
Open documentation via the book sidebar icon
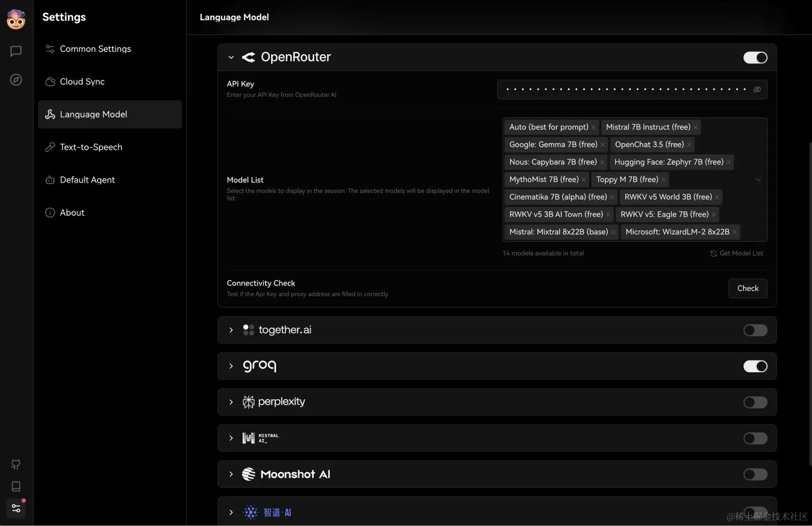pos(16,486)
